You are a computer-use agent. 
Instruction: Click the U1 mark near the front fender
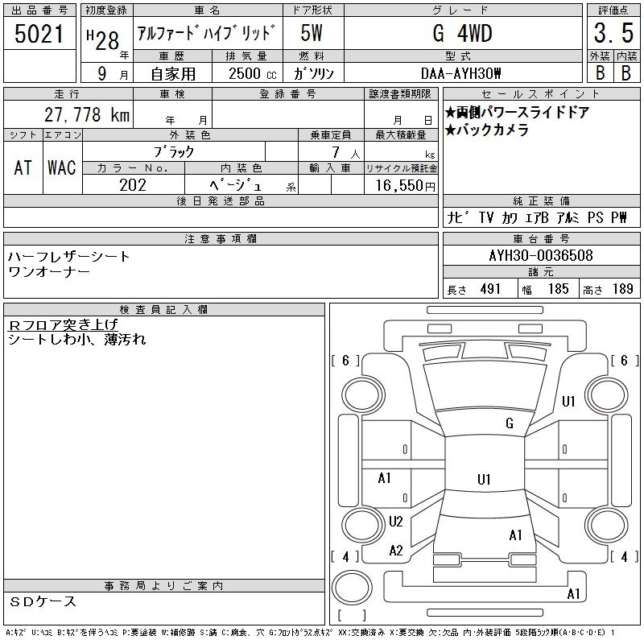pos(568,401)
